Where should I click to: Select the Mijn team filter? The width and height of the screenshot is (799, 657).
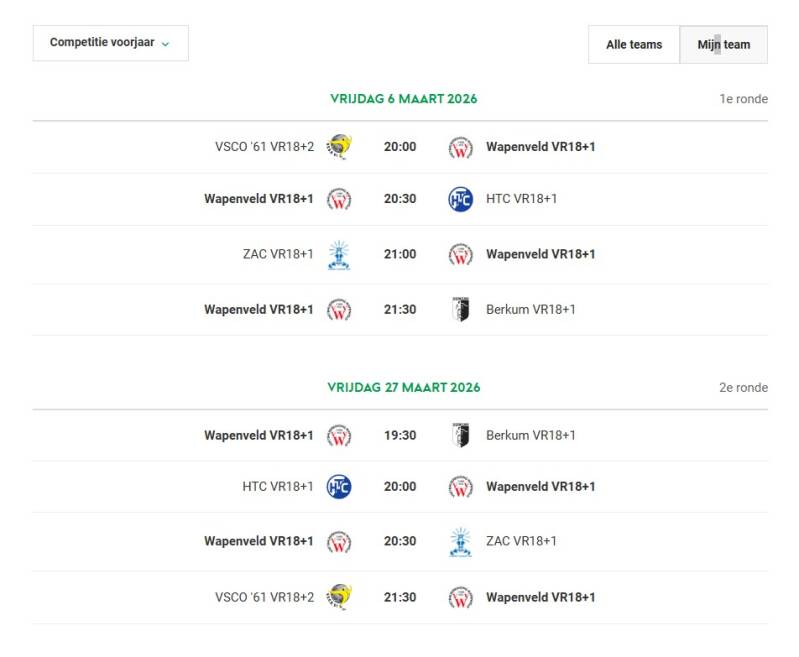(x=723, y=44)
